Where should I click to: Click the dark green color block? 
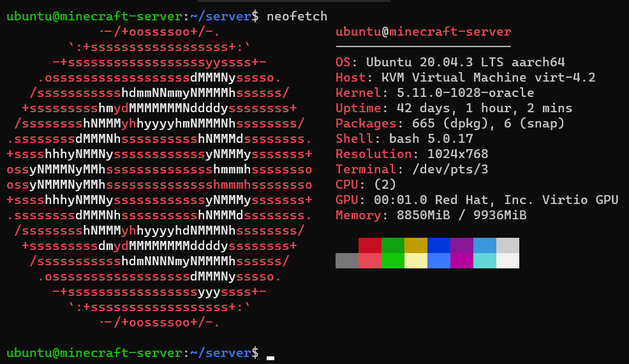pyautogui.click(x=393, y=245)
